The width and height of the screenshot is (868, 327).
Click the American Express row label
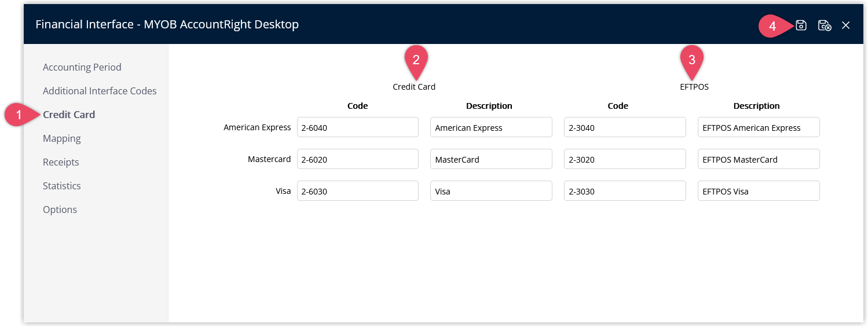click(x=257, y=127)
